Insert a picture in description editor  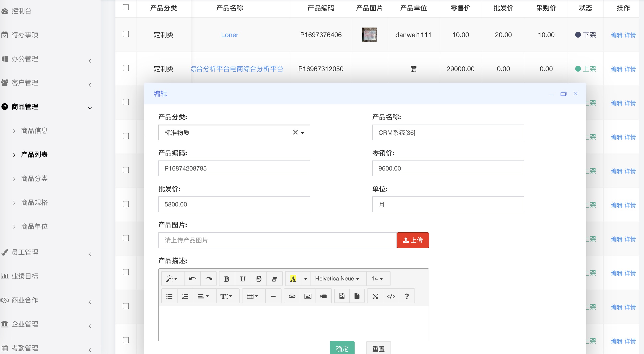[x=307, y=296]
